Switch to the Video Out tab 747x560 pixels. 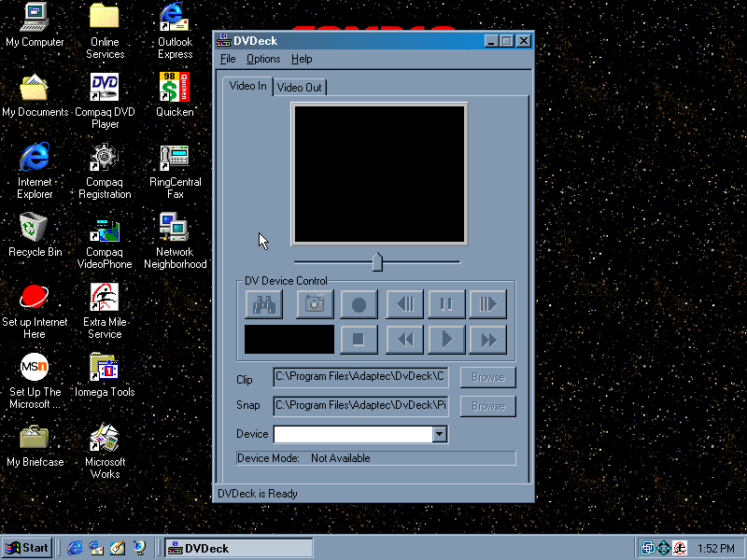pos(300,88)
